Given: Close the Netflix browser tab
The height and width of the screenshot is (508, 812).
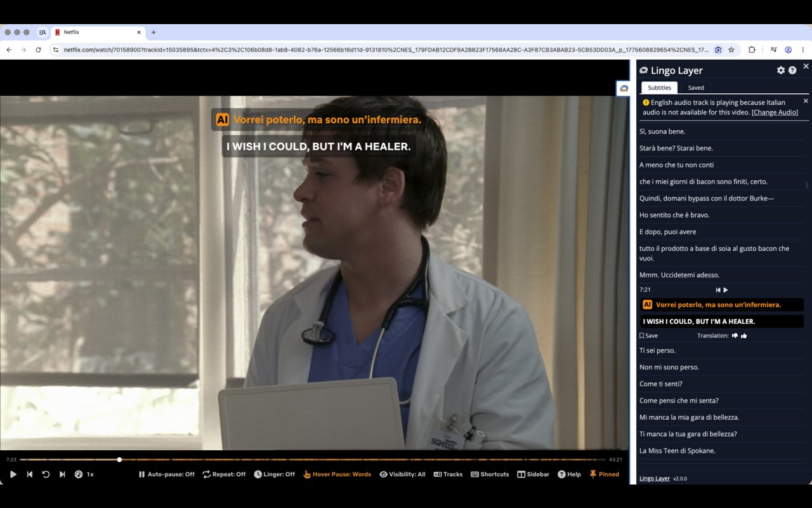Looking at the screenshot, I should point(139,32).
